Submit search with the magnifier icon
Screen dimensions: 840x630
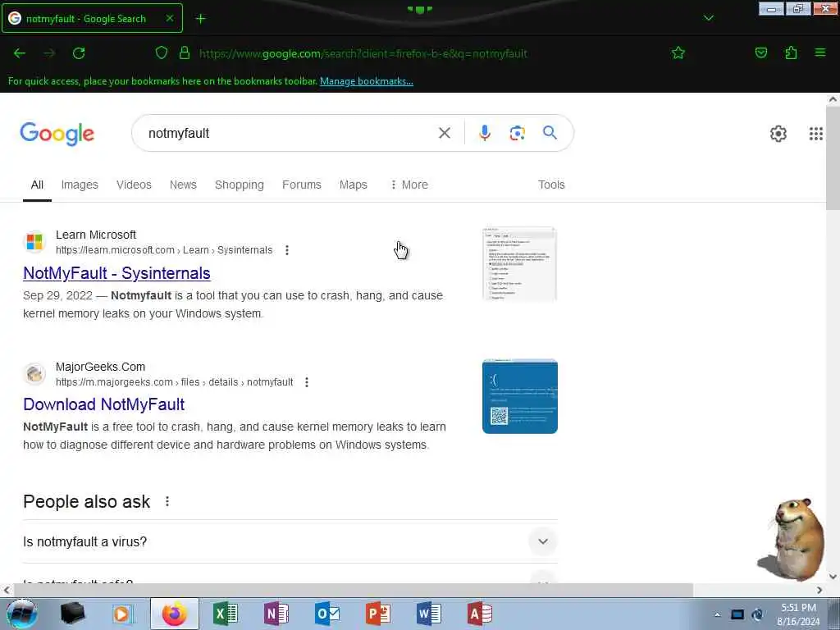pyautogui.click(x=550, y=132)
